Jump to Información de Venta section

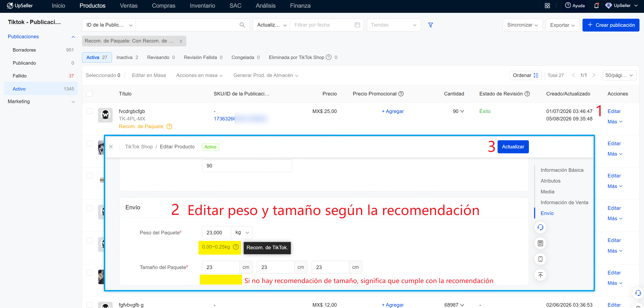pos(564,203)
